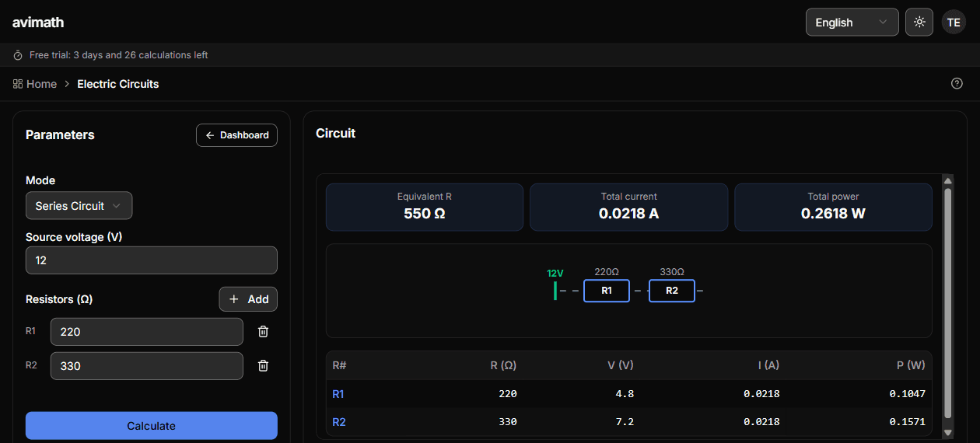
Task: Click the Electric Circuits breadcrumb
Action: pos(118,84)
